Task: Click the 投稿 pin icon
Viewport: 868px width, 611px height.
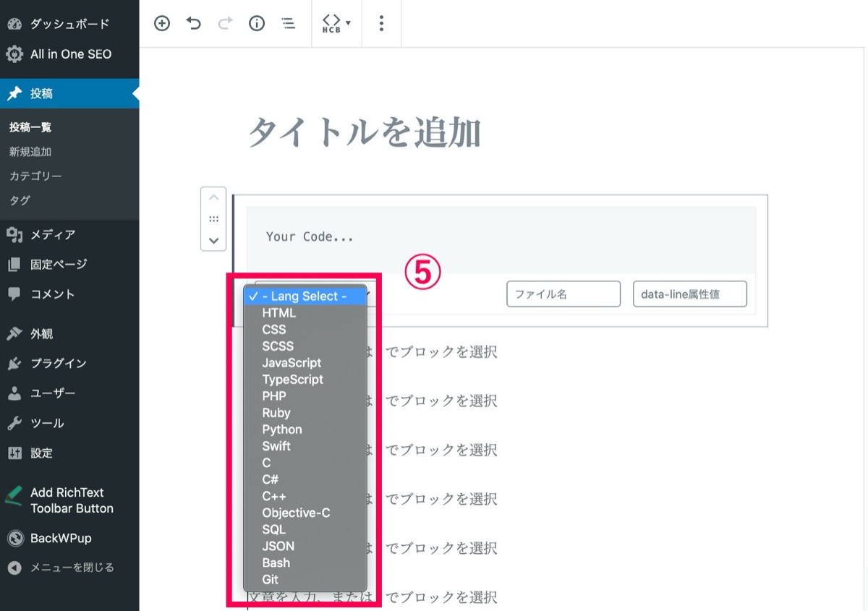Action: pyautogui.click(x=14, y=93)
